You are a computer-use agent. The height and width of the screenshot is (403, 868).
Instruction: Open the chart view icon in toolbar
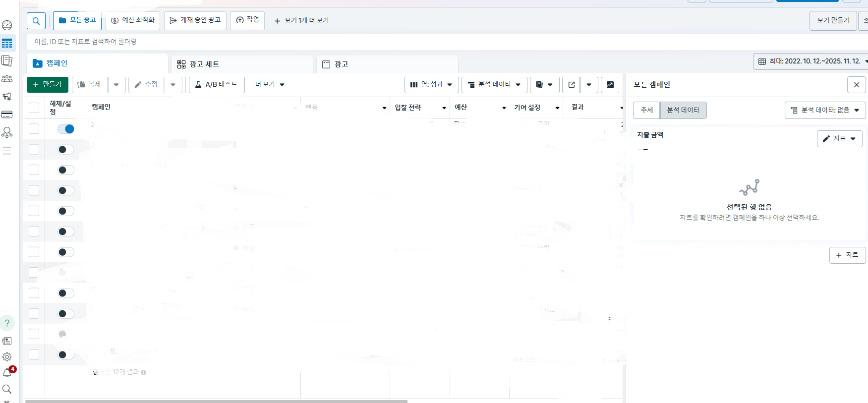610,85
